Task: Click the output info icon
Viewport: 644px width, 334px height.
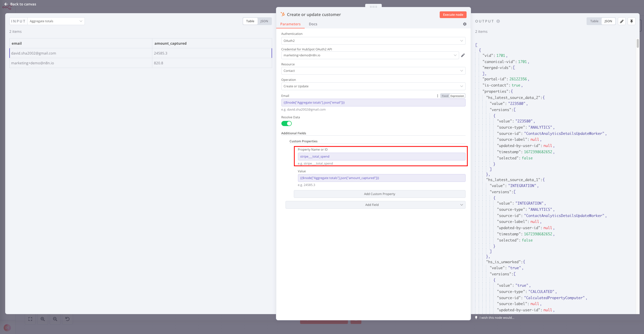Action: (x=498, y=21)
